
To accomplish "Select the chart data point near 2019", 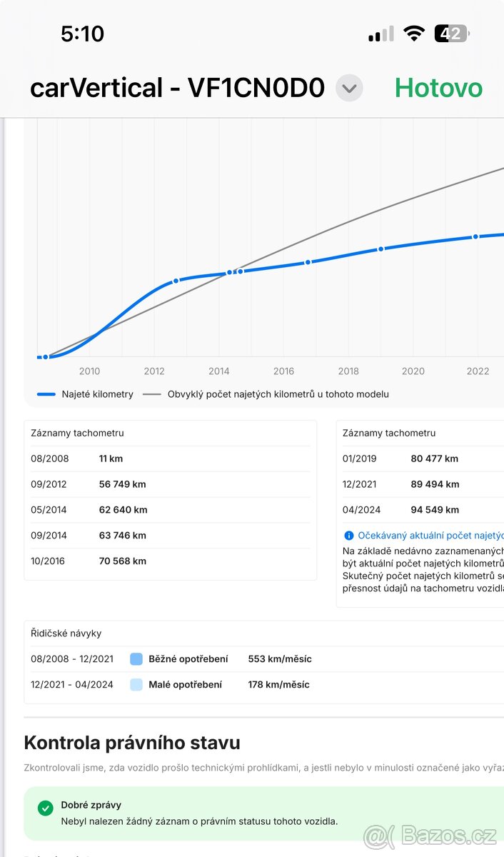I will (x=380, y=249).
